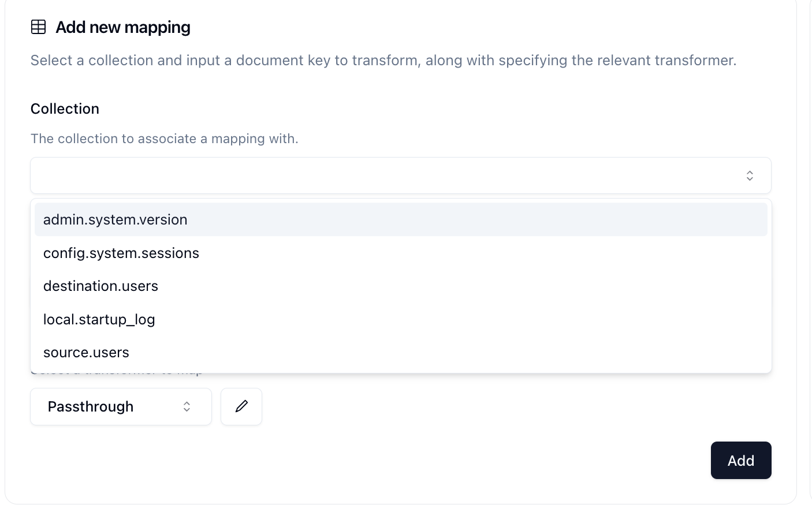Click the word Passthrough in the selector
The image size is (812, 516).
pos(91,406)
